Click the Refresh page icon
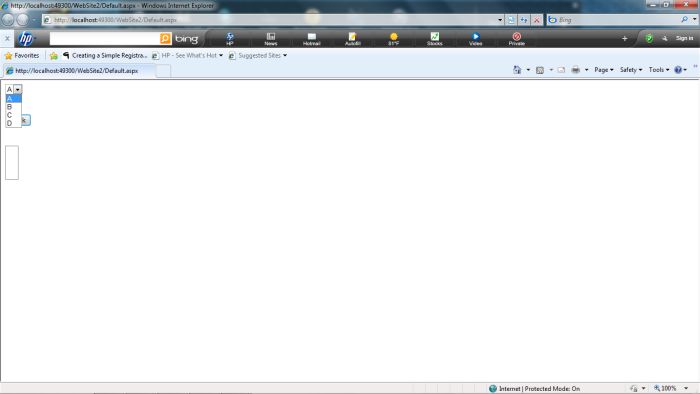 [524, 20]
